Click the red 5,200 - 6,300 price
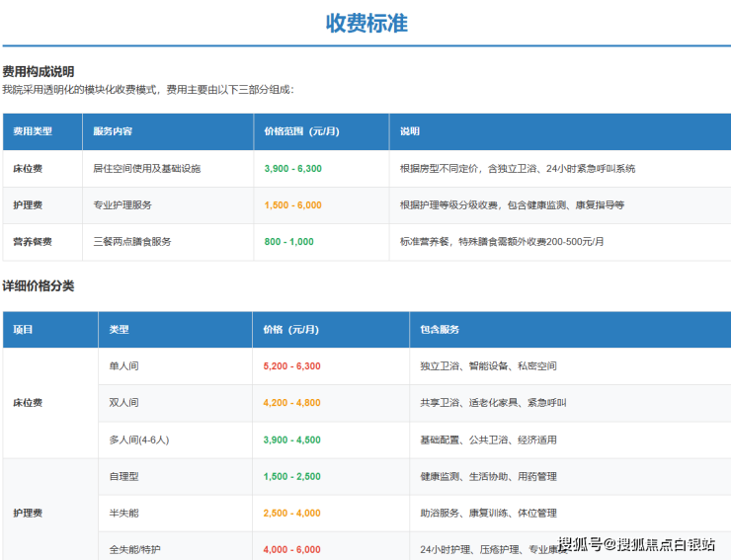The height and width of the screenshot is (560, 731). pyautogui.click(x=291, y=366)
